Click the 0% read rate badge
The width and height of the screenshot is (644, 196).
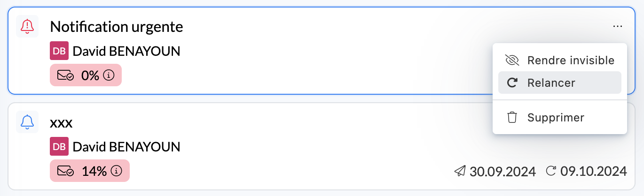pos(86,75)
